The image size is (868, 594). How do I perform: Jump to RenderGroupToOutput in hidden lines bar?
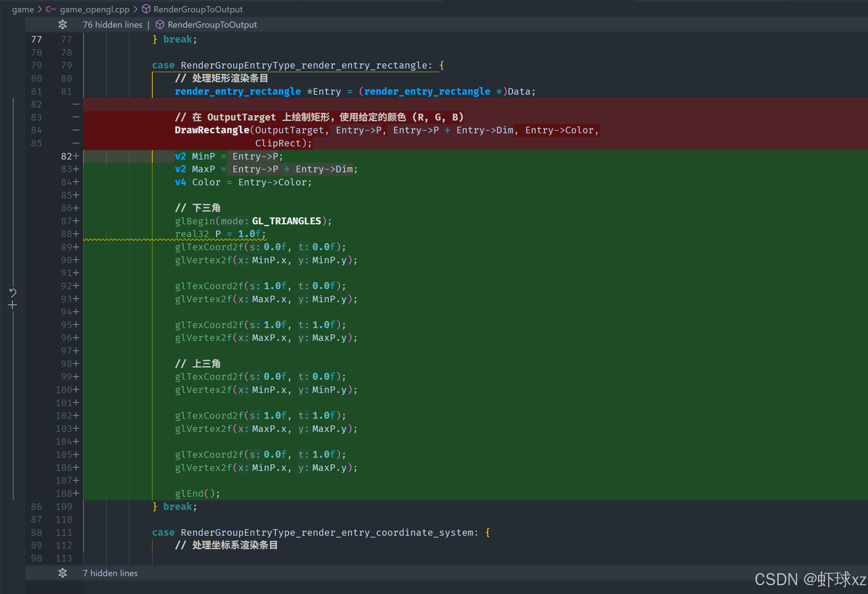[212, 25]
